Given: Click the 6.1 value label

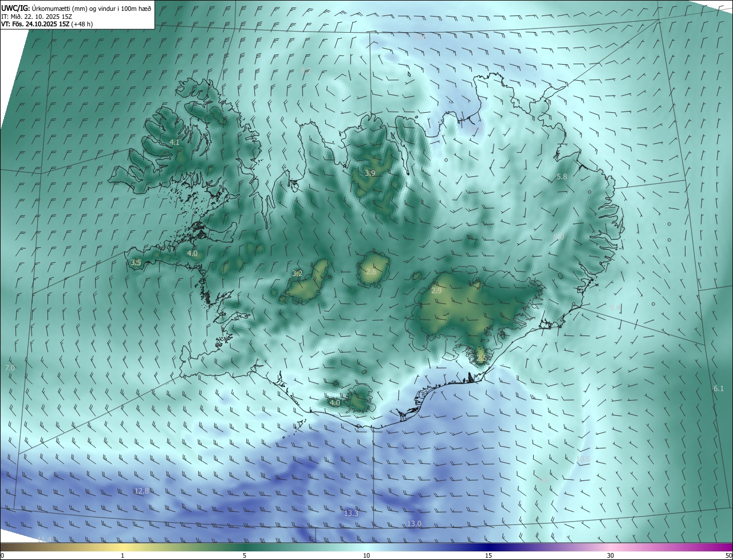Looking at the screenshot, I should tap(719, 389).
